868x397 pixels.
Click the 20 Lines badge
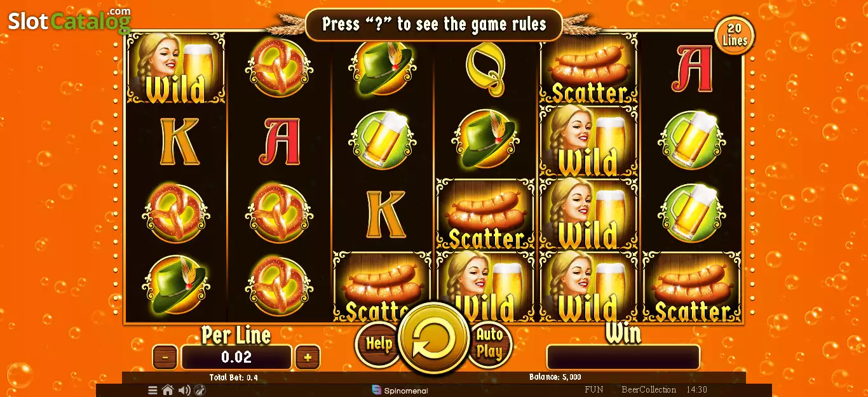coord(735,36)
